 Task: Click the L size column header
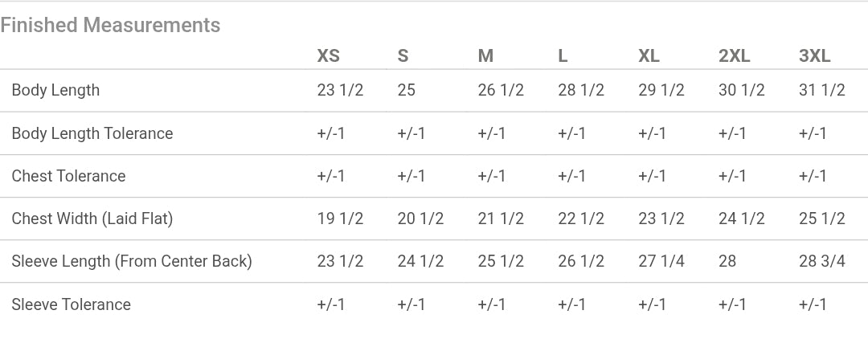tap(563, 55)
